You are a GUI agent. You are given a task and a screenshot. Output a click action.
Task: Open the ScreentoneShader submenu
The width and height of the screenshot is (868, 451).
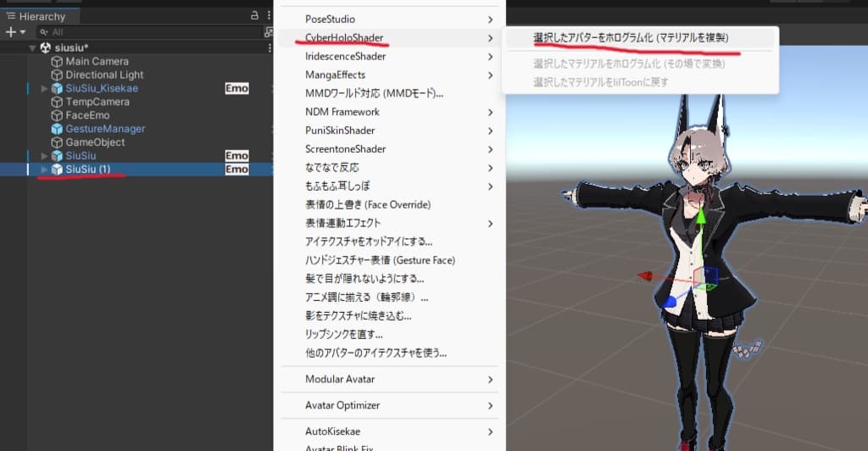(x=390, y=149)
